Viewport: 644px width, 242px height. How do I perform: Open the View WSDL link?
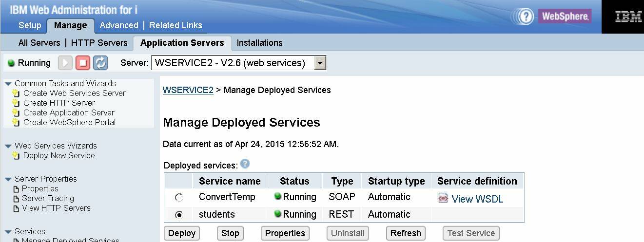click(477, 199)
